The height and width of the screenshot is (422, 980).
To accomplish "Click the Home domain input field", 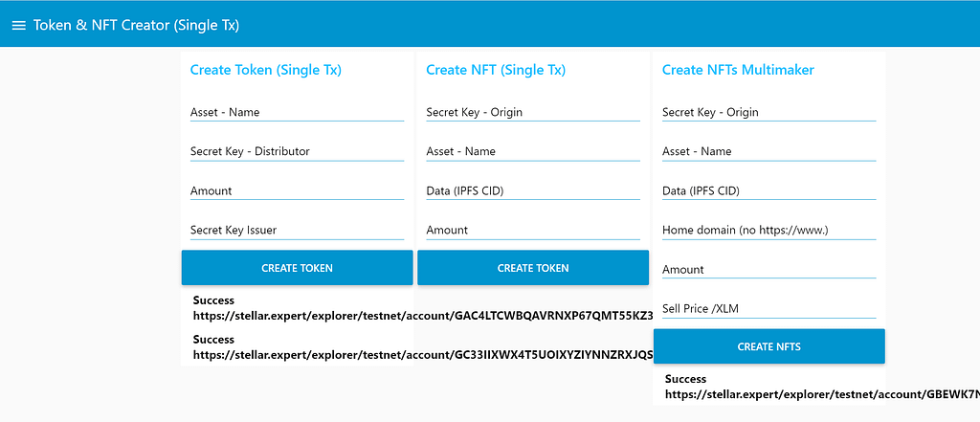I will [768, 230].
